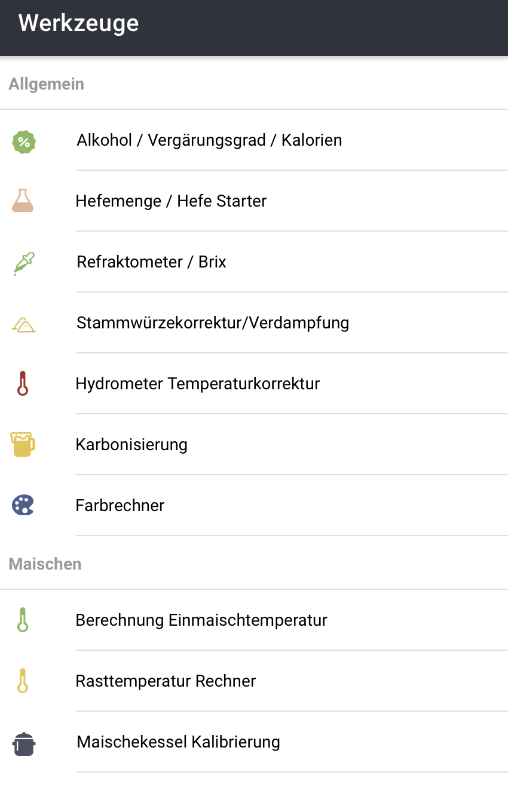The height and width of the screenshot is (812, 508).
Task: Tap the Stammwürzekorrektur pile icon
Action: tap(24, 325)
